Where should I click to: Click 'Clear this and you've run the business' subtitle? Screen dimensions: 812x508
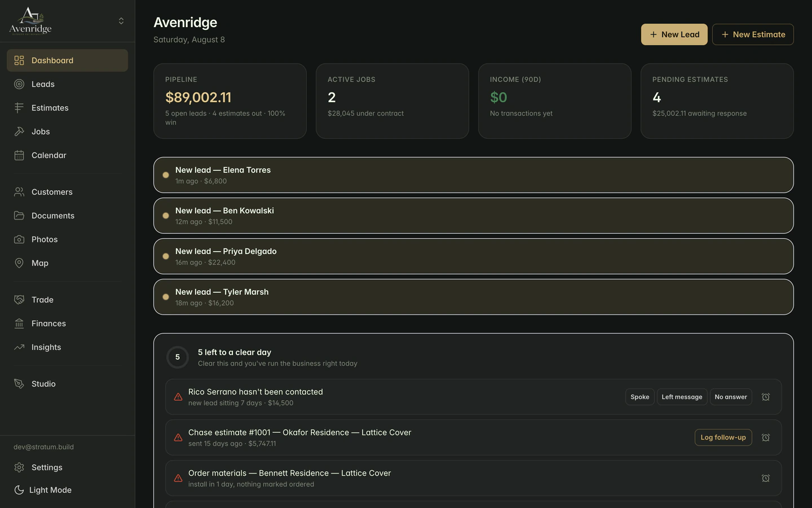click(x=277, y=364)
